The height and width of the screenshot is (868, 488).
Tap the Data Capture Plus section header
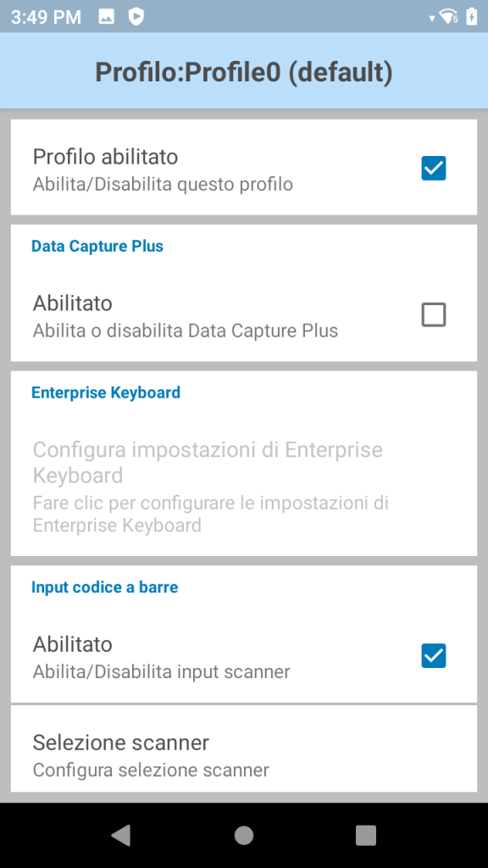[x=97, y=246]
